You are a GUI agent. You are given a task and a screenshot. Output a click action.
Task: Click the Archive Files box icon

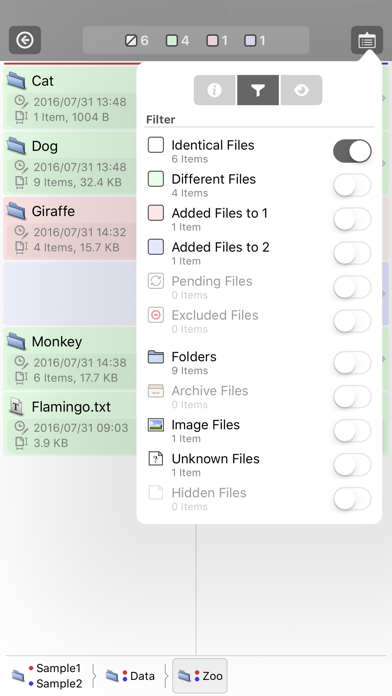point(156,391)
